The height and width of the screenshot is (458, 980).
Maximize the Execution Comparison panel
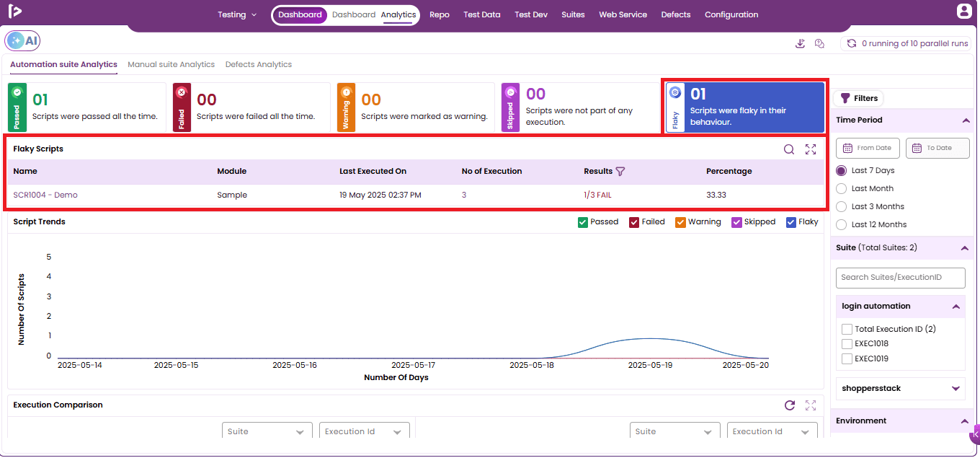click(811, 405)
